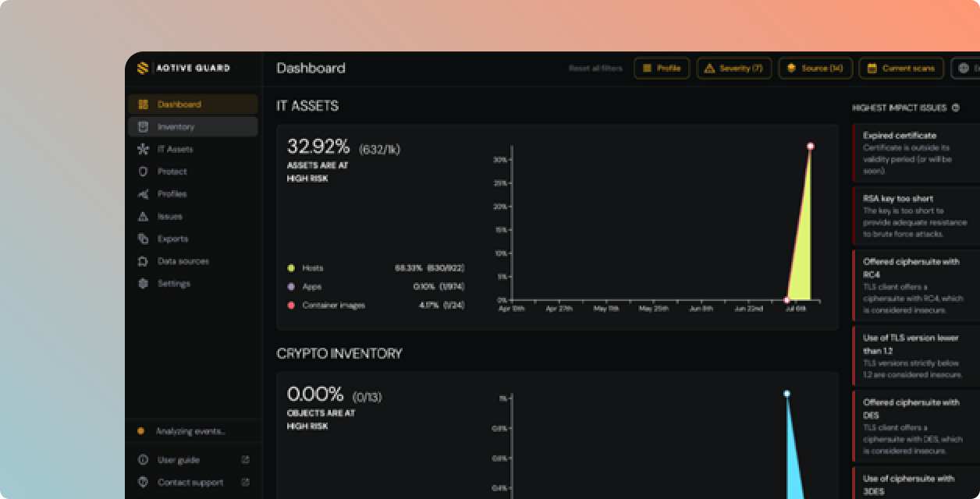Open the Dashboard menu item
Screen dimensions: 980x499
193,104
